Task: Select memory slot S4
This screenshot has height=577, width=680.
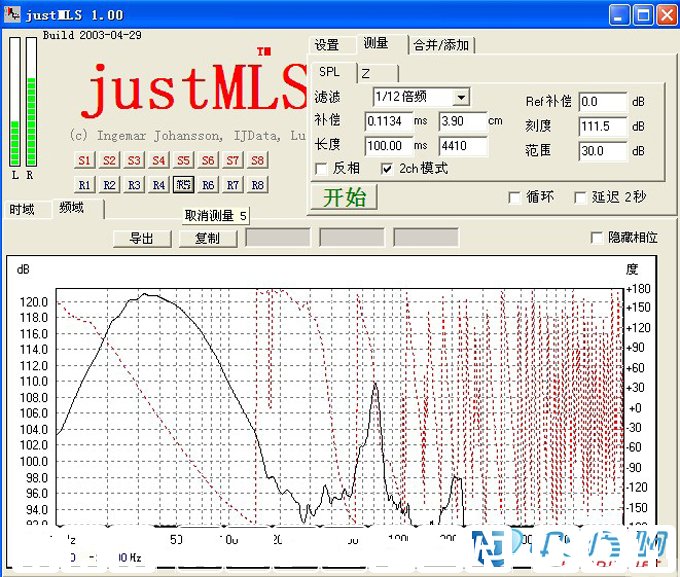Action: coord(159,161)
